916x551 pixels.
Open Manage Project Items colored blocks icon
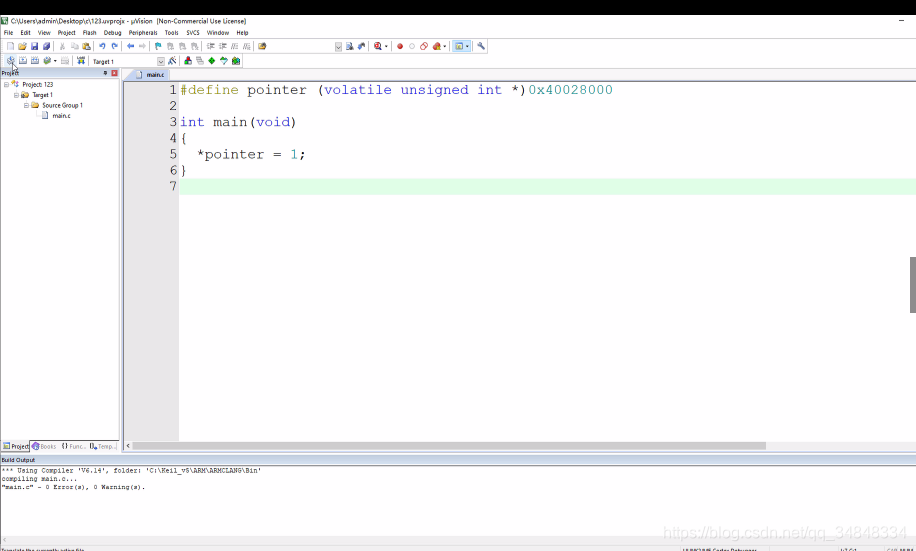tap(188, 61)
